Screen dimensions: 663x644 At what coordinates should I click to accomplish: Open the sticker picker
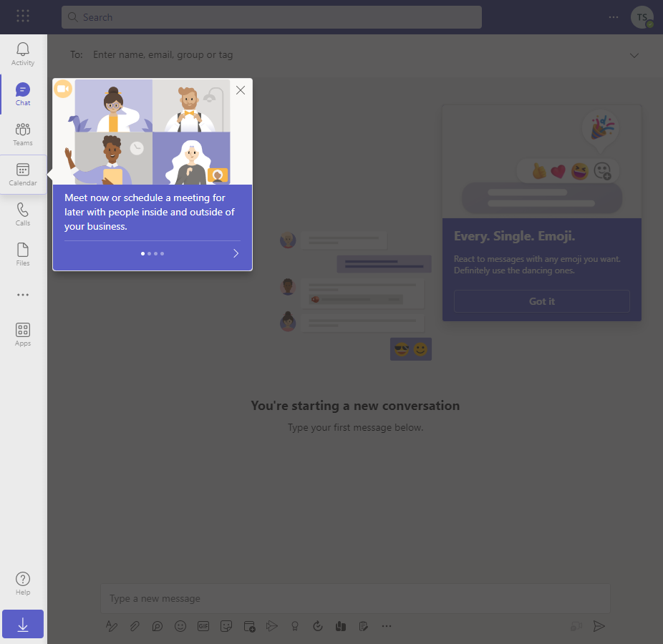click(226, 626)
